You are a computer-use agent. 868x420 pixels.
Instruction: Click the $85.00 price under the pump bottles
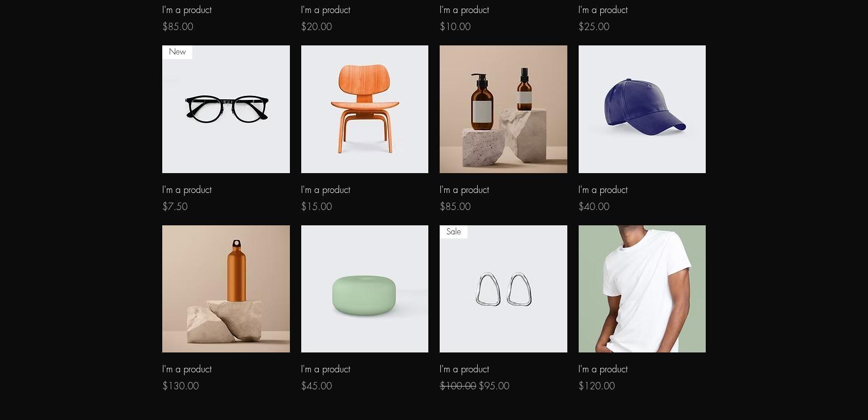[x=455, y=207]
